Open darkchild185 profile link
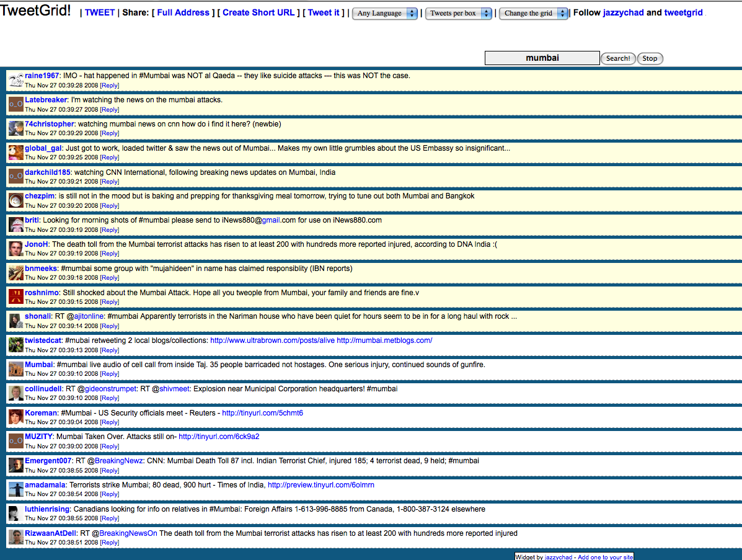This screenshot has width=742, height=560. point(47,172)
